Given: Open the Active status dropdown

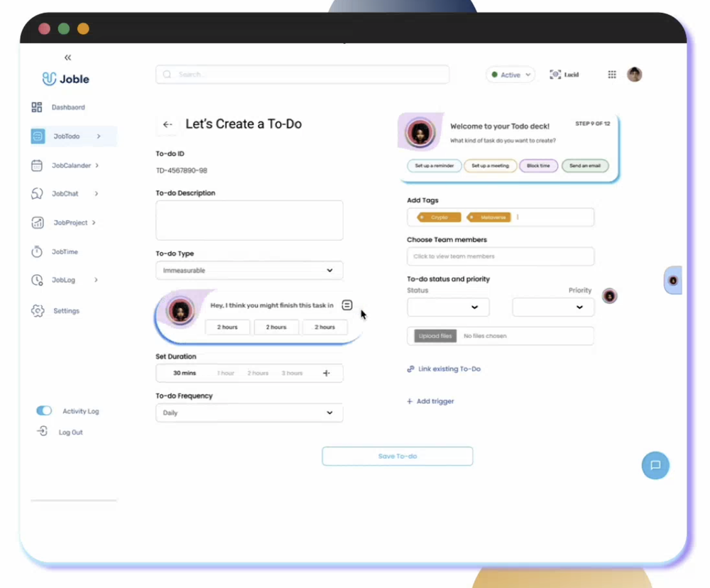Looking at the screenshot, I should [510, 75].
